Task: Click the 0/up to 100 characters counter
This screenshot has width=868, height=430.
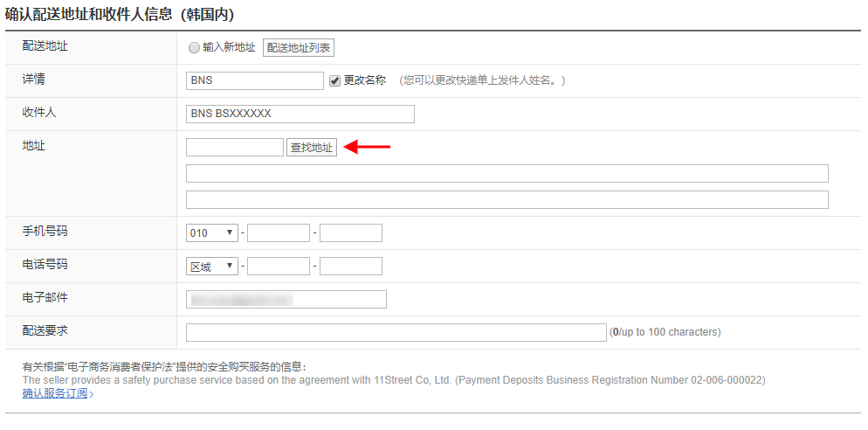Action: [x=665, y=332]
